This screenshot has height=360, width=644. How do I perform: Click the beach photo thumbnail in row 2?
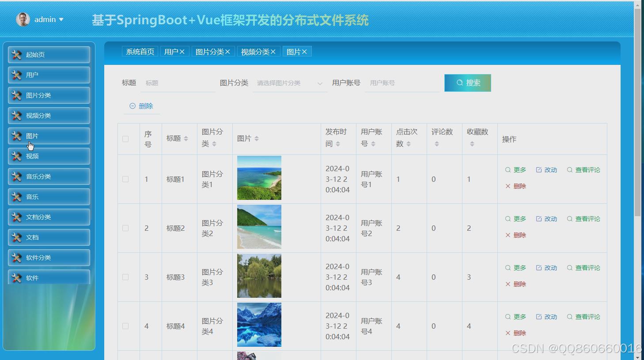(x=259, y=227)
